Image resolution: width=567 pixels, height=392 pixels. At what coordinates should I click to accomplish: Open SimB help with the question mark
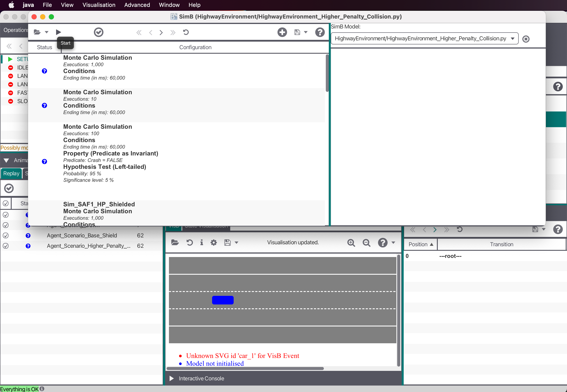[x=320, y=32]
